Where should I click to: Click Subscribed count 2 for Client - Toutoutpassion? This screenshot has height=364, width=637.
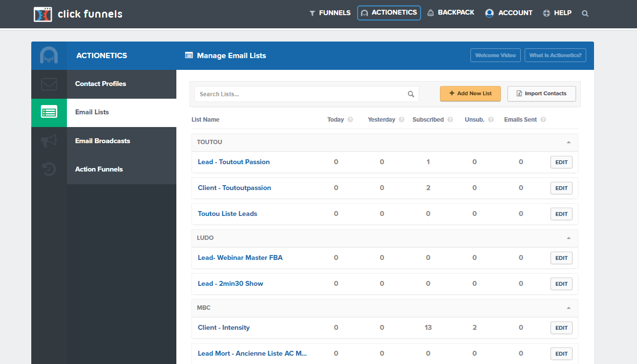(x=428, y=188)
